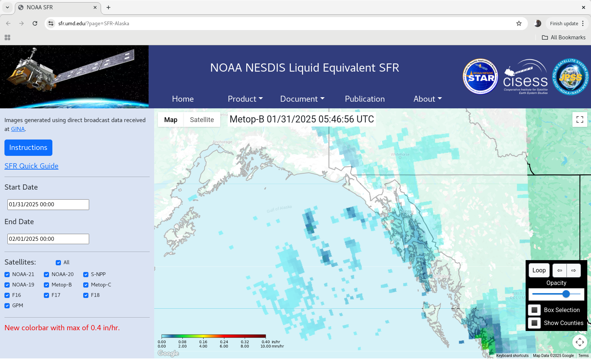Open the SFR Quick Guide link

click(31, 166)
